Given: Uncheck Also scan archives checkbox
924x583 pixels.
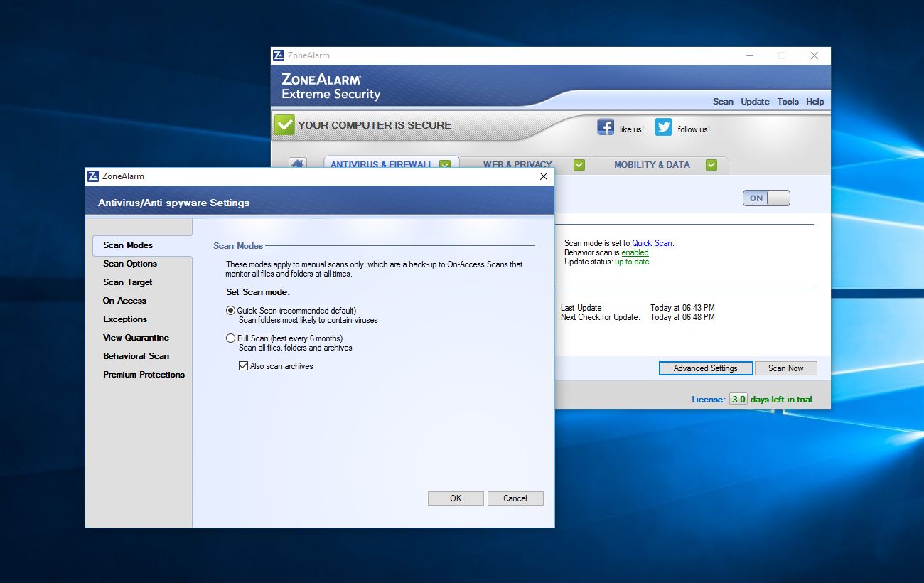Looking at the screenshot, I should point(243,366).
